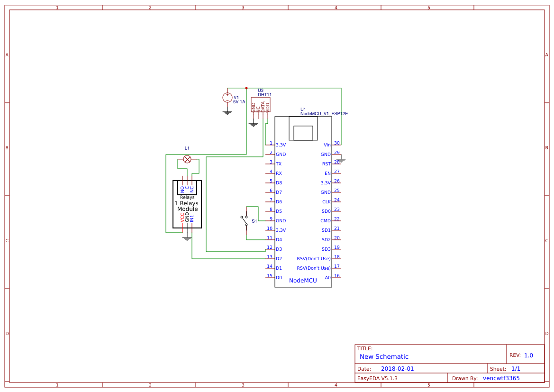Select the relay contacts box with NO C NC
The image size is (554, 392).
[187, 188]
